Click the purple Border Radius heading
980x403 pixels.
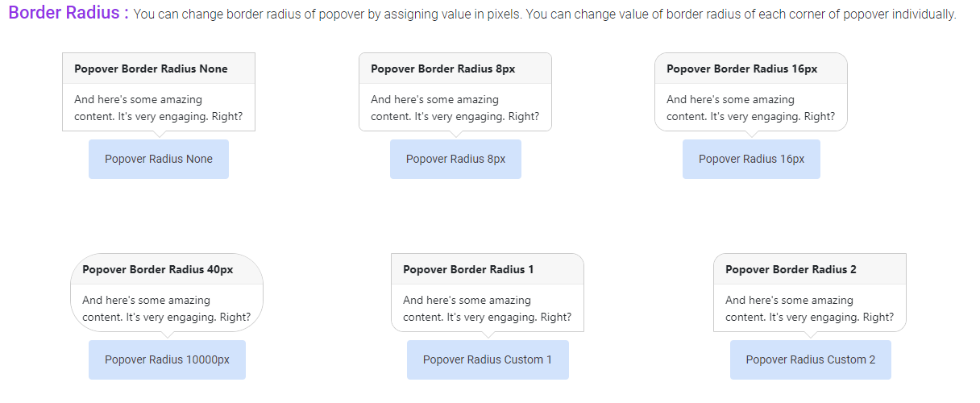tap(69, 14)
